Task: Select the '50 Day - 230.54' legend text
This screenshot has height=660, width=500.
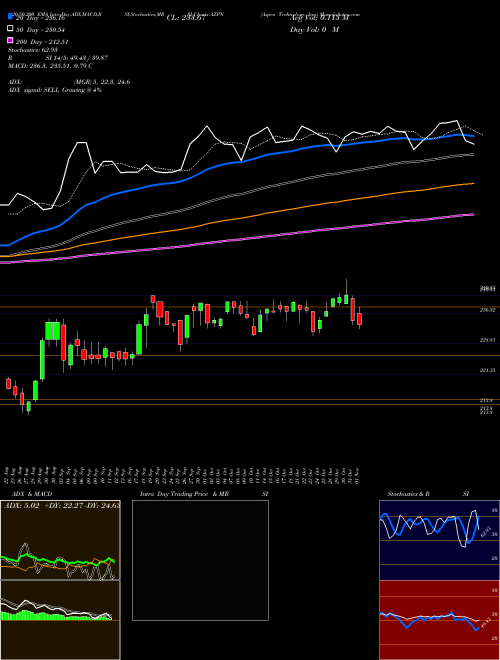Action: point(42,30)
